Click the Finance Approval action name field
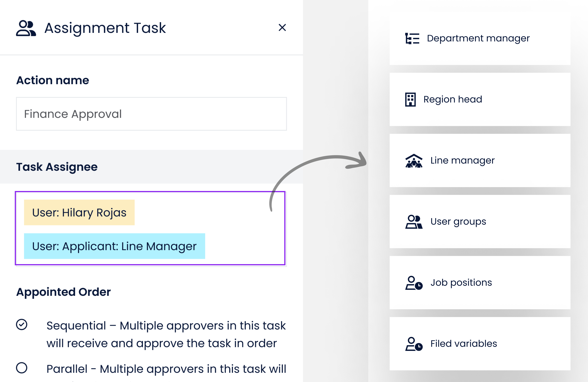Viewport: 588px width, 382px height. 151,114
